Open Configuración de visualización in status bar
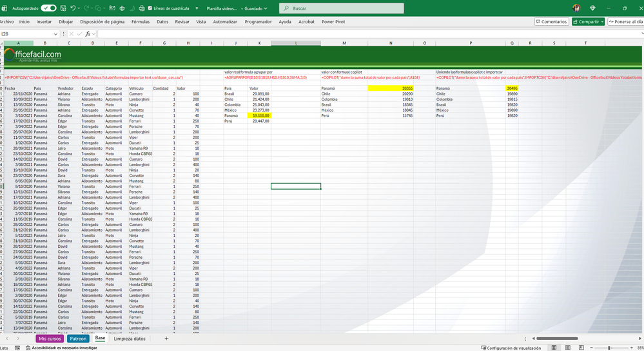Screen dimensions: 644x351 click(511, 348)
